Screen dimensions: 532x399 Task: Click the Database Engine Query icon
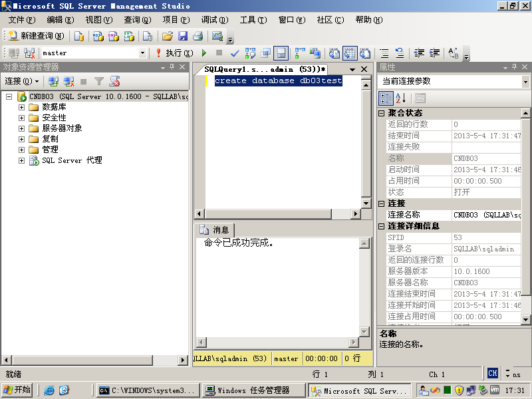click(x=79, y=36)
